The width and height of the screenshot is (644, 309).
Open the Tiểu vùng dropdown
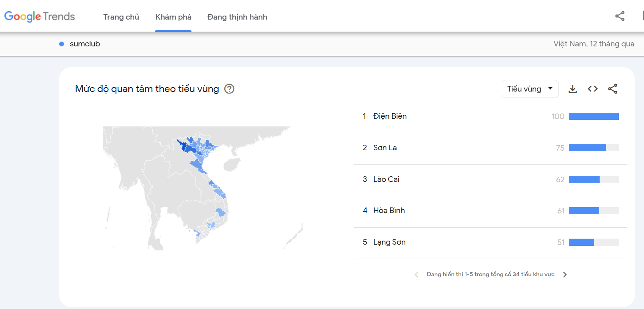[530, 89]
